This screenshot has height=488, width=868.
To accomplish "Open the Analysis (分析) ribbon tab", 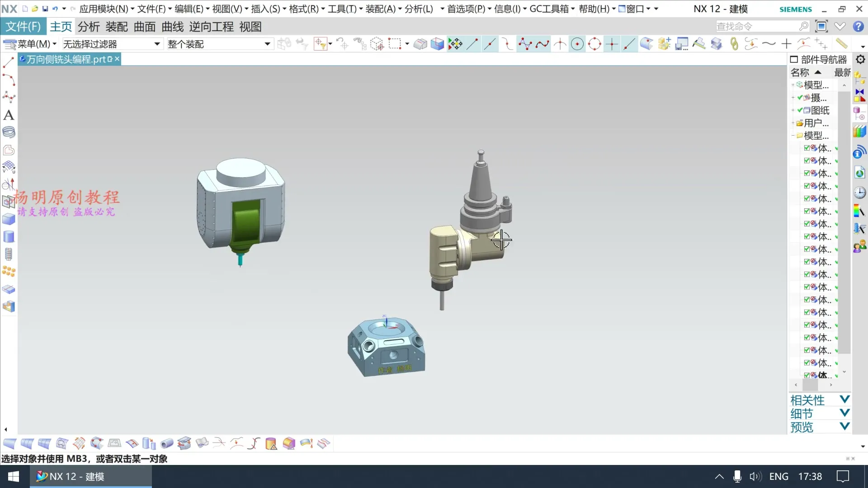I will [x=88, y=27].
